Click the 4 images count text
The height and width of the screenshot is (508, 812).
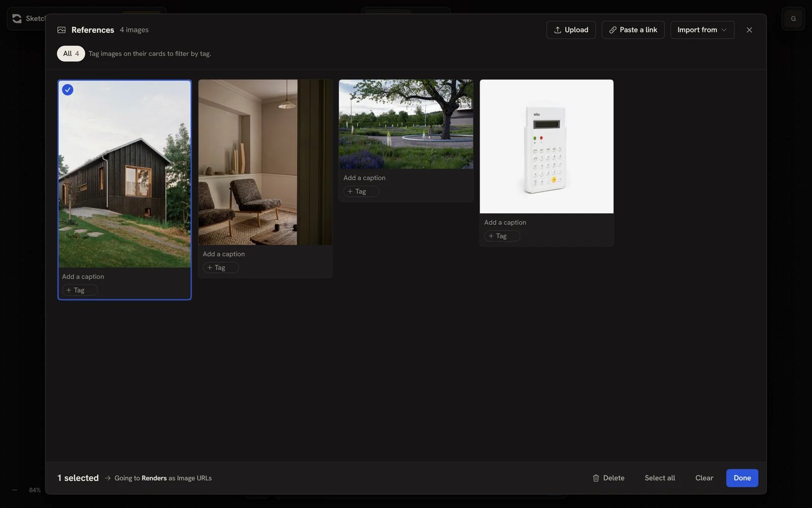click(134, 30)
